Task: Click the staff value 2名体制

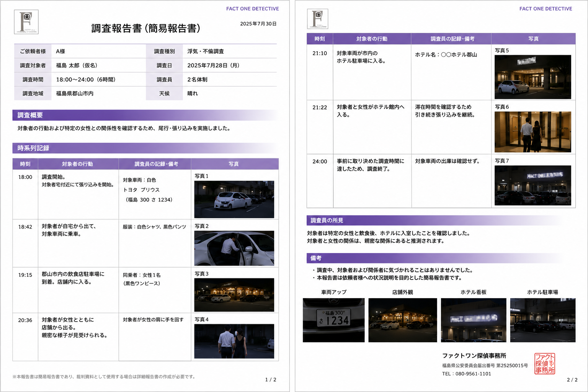Action: 198,80
